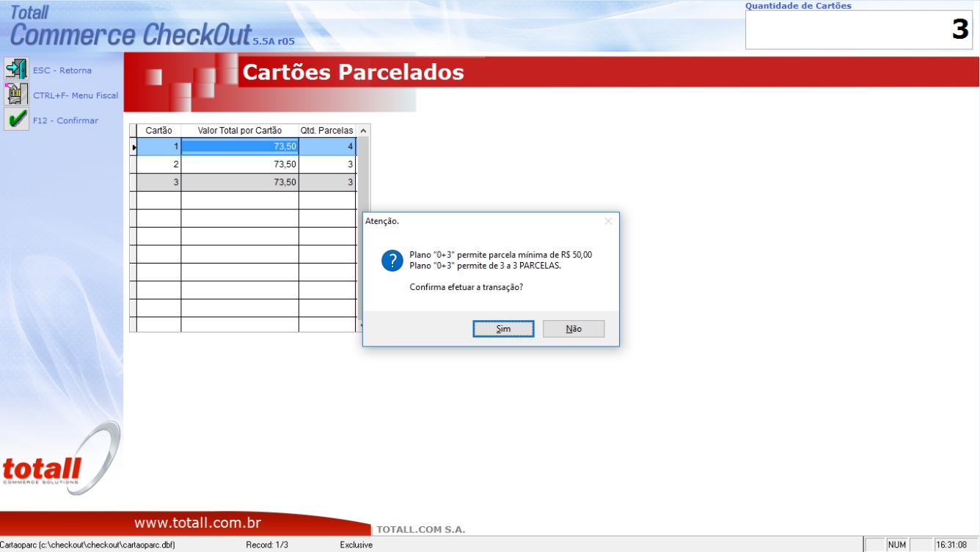The width and height of the screenshot is (980, 552).
Task: Click the 16:31:08 clock in status bar
Action: 951,545
